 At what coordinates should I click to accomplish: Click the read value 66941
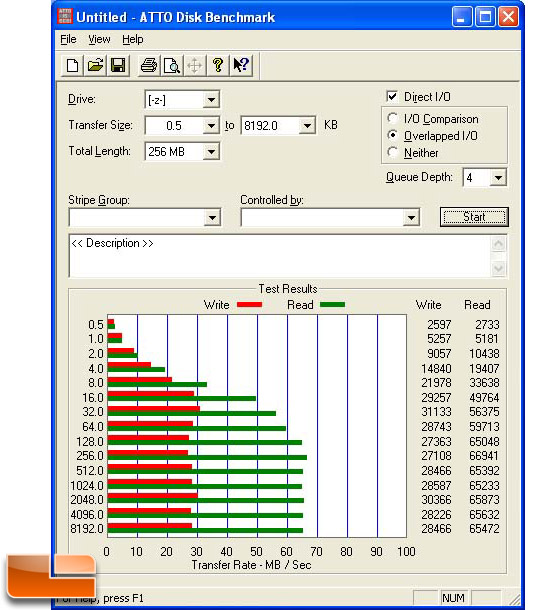(x=484, y=456)
